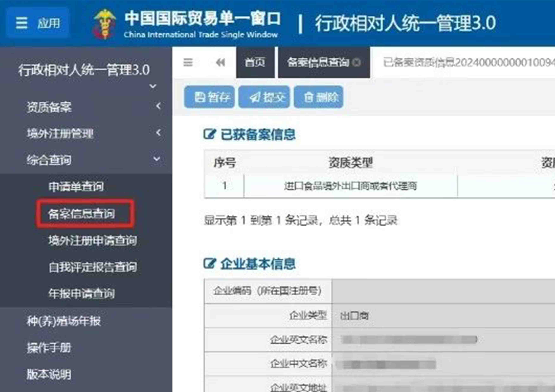Click the 企业编码（所在国注册号） field
This screenshot has width=555, height=392.
pos(443,291)
